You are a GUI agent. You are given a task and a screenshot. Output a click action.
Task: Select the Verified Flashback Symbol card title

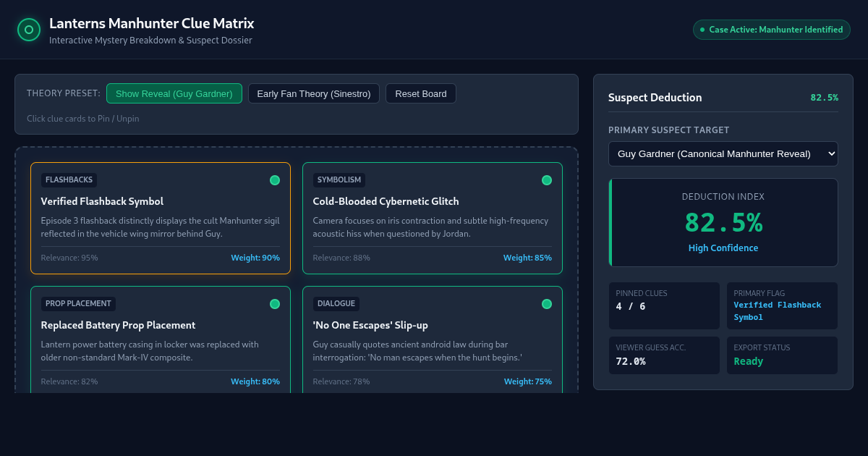[102, 201]
